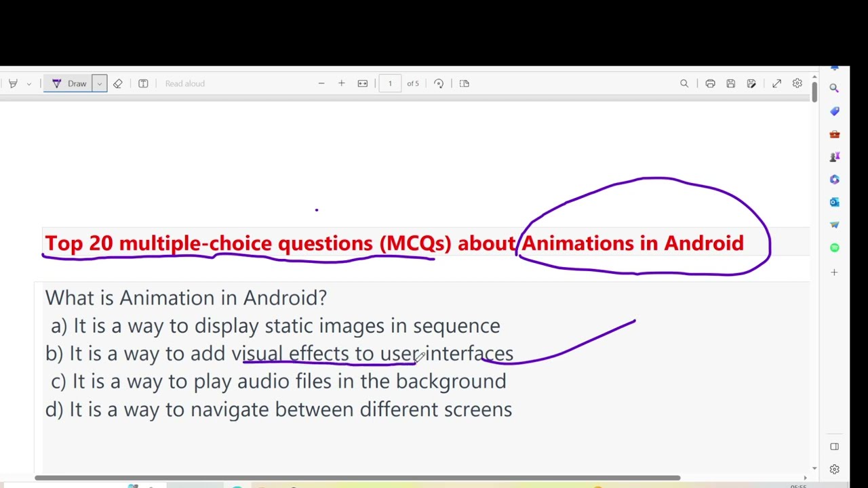Open the Highlight color dropdown arrow
The image size is (868, 488).
click(29, 83)
